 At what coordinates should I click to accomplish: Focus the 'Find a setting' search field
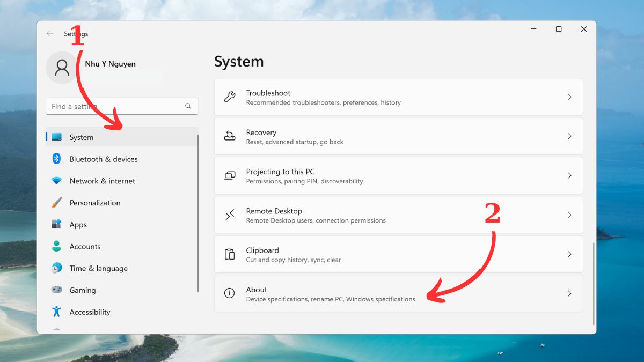pos(122,106)
